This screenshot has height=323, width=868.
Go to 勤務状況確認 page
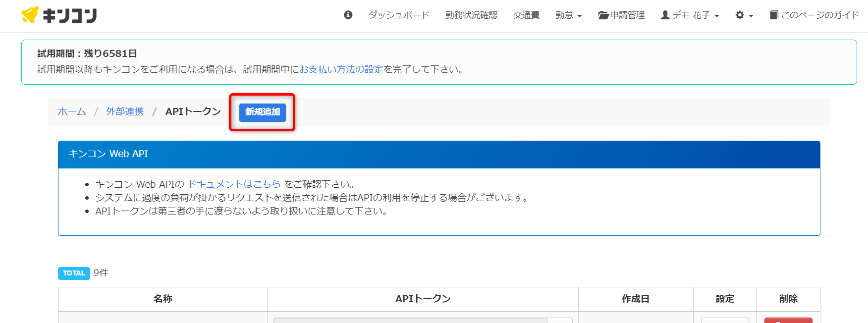[471, 15]
